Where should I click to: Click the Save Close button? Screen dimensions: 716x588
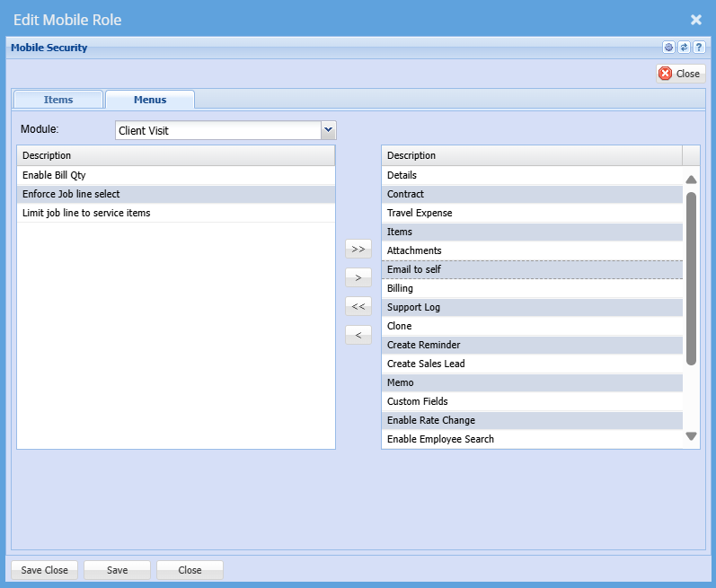point(45,570)
